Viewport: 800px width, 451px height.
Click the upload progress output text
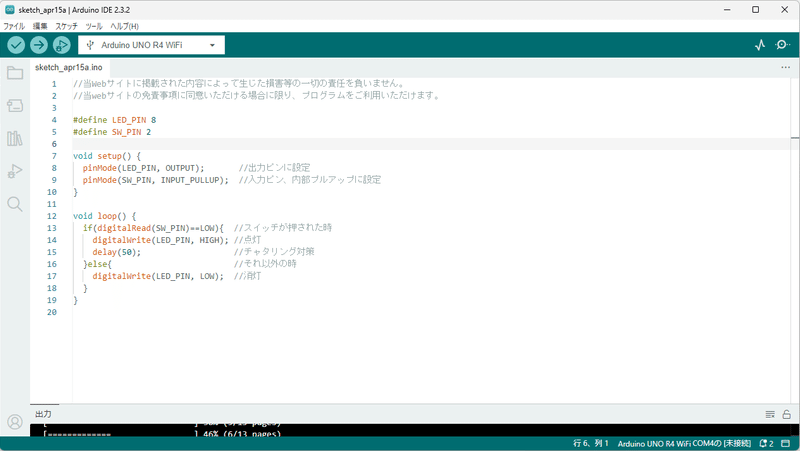coord(162,434)
